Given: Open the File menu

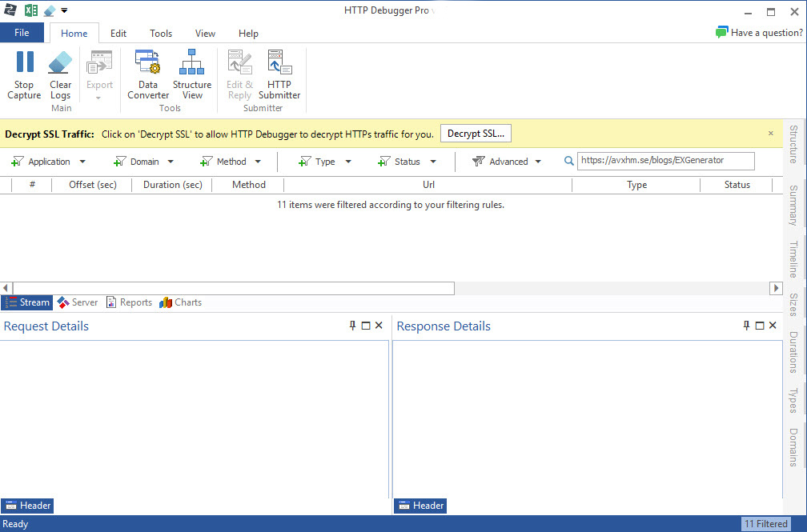Looking at the screenshot, I should [x=22, y=33].
